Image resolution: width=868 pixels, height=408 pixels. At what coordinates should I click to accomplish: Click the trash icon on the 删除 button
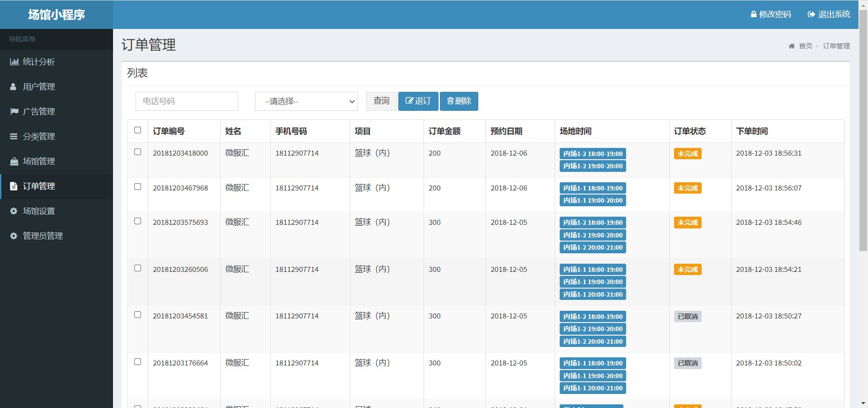coord(450,101)
